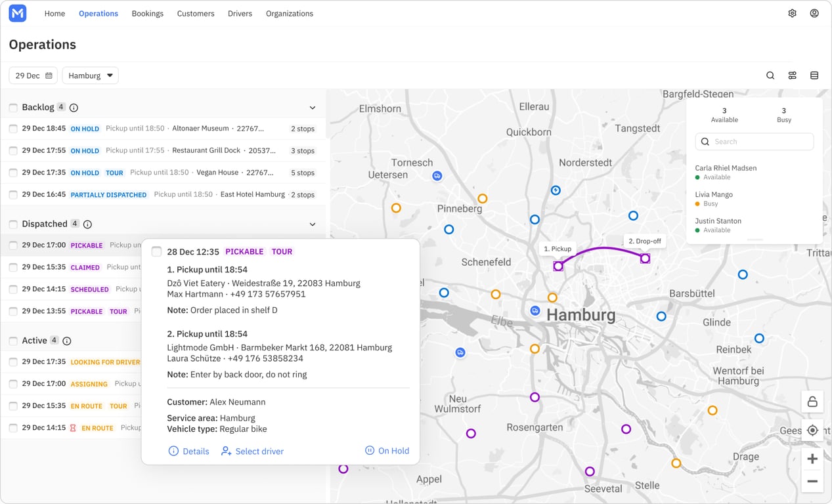Open settings gear in top bar
The image size is (832, 504).
coord(793,13)
